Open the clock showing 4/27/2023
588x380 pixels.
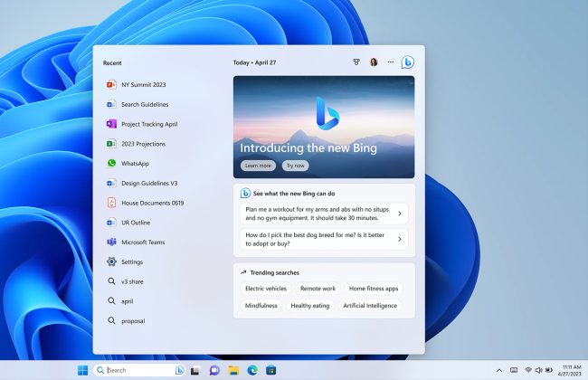[569, 370]
